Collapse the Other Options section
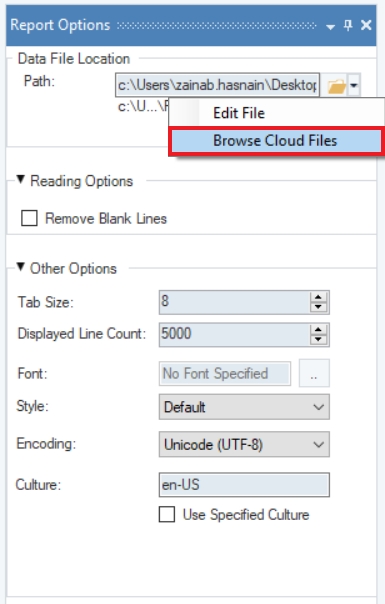The height and width of the screenshot is (604, 385). point(21,267)
